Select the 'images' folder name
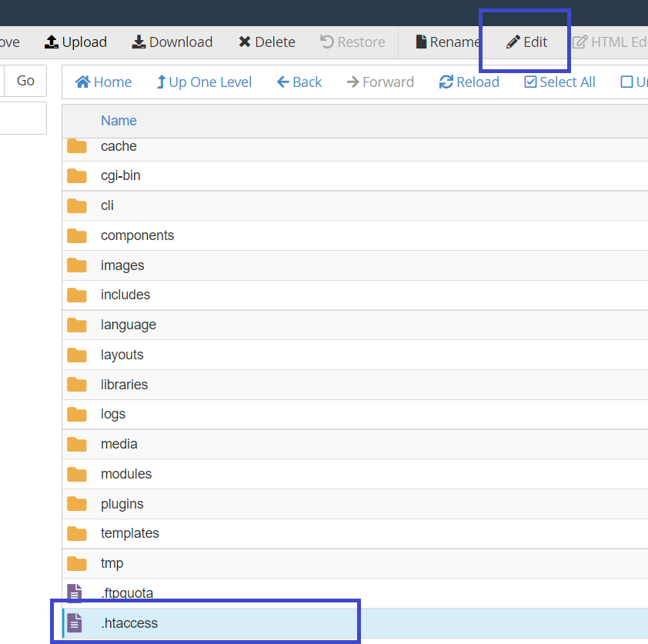 (122, 265)
